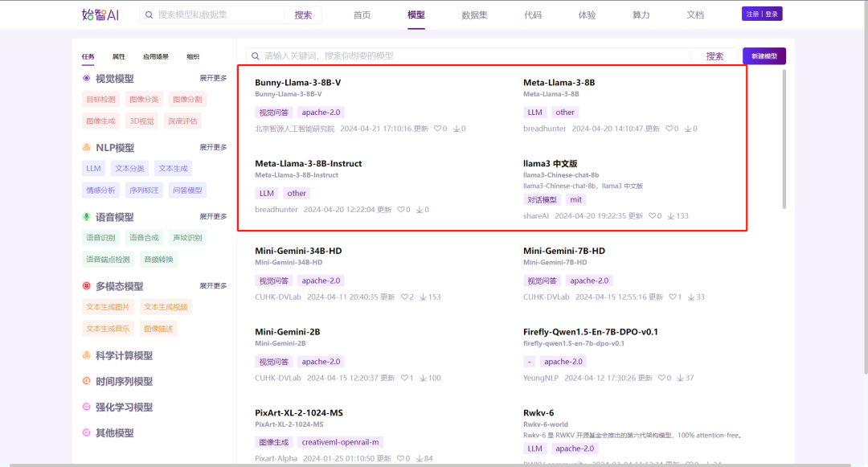This screenshot has width=868, height=467.
Task: Click the 始智AI logo
Action: click(x=100, y=15)
